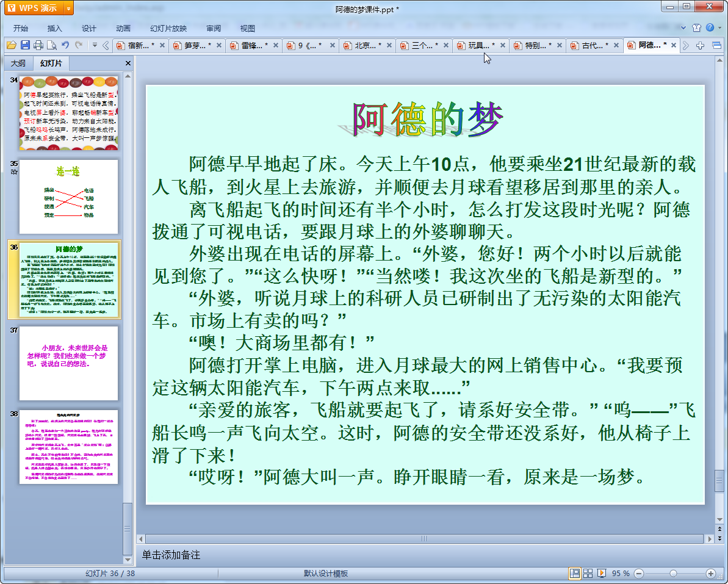
Task: Expand the help dropdown arrow
Action: pos(719,28)
